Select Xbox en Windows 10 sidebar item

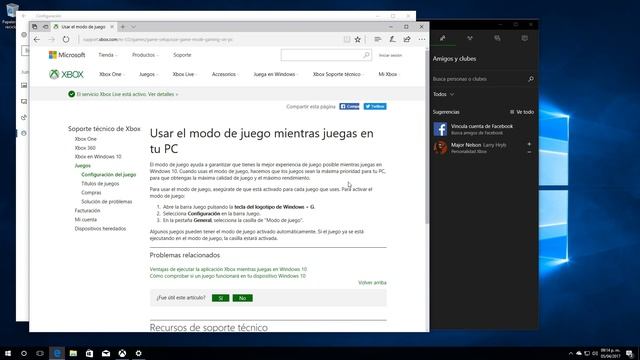point(98,157)
